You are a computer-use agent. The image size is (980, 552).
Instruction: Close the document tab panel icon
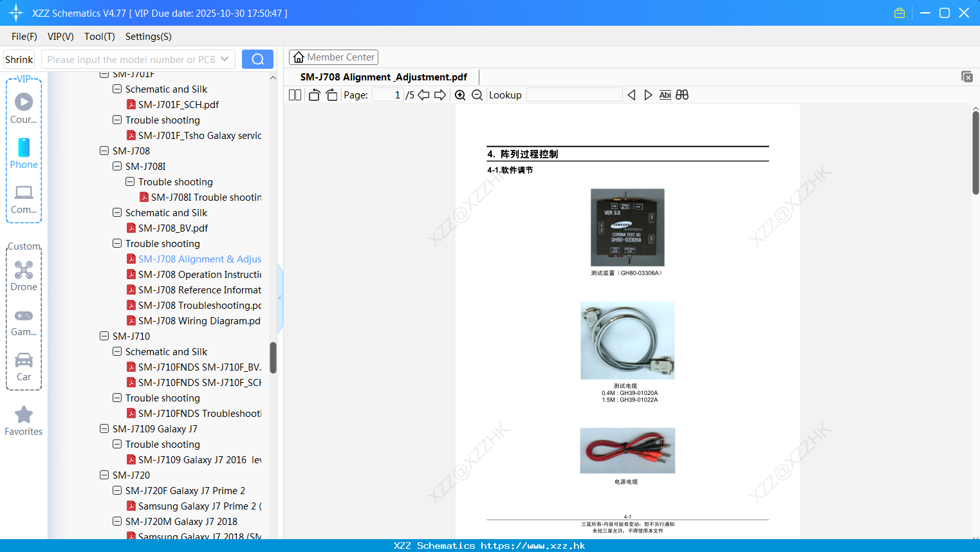[x=967, y=77]
